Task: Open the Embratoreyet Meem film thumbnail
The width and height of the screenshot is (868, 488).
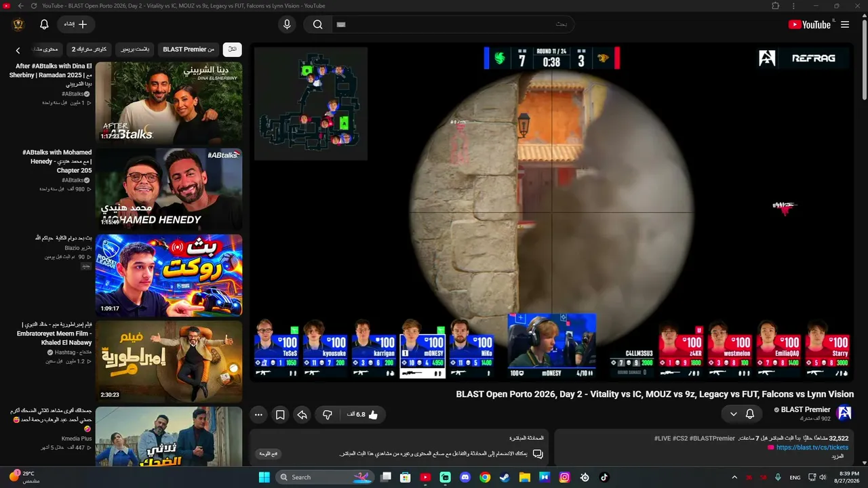Action: click(169, 361)
